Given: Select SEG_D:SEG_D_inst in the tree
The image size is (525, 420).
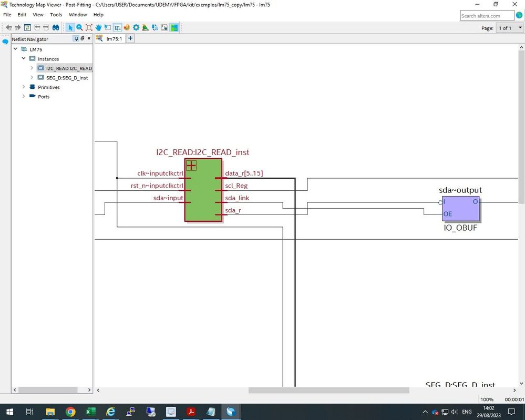Looking at the screenshot, I should pos(67,78).
